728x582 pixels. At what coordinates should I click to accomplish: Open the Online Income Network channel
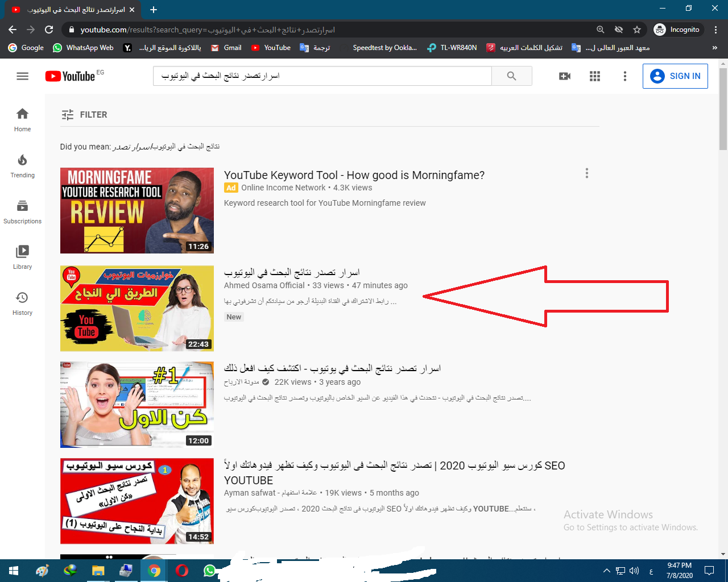pos(283,188)
